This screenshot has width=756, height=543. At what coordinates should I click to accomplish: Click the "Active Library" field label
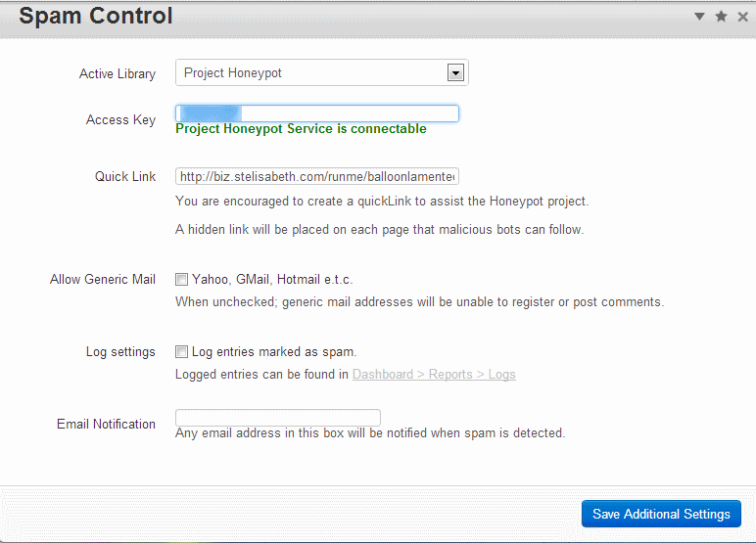118,74
